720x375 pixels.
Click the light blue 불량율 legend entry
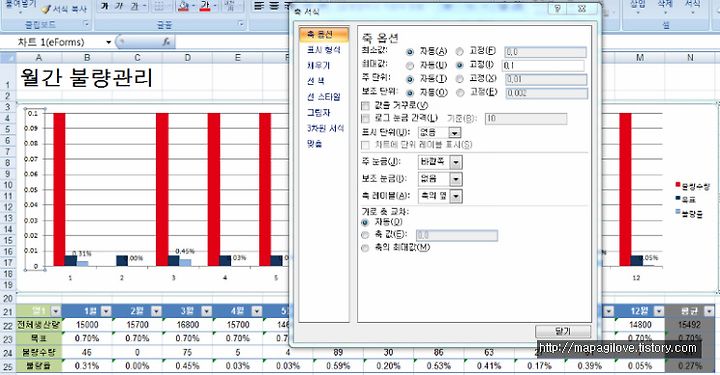(688, 213)
